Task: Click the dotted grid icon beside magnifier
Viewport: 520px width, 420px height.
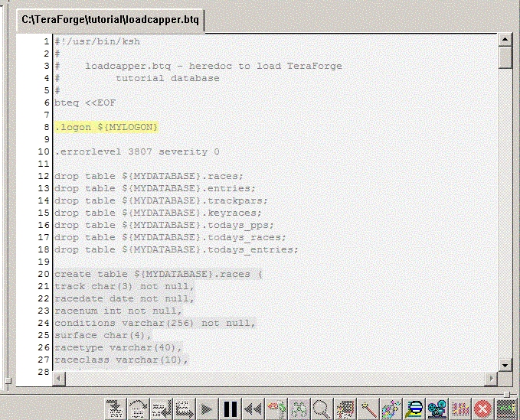Action: [x=345, y=409]
